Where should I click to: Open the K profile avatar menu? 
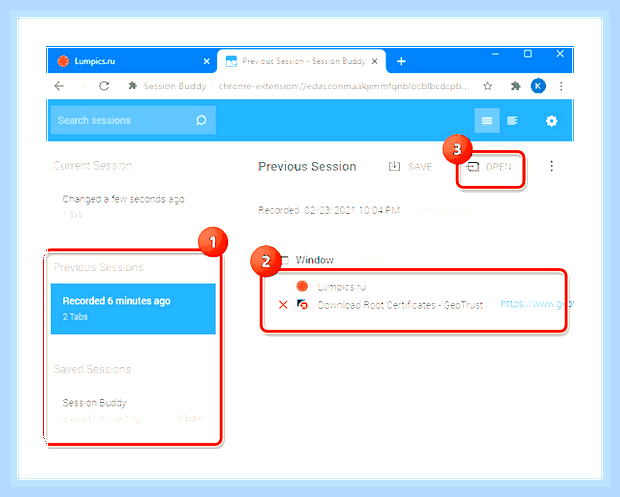tap(538, 86)
